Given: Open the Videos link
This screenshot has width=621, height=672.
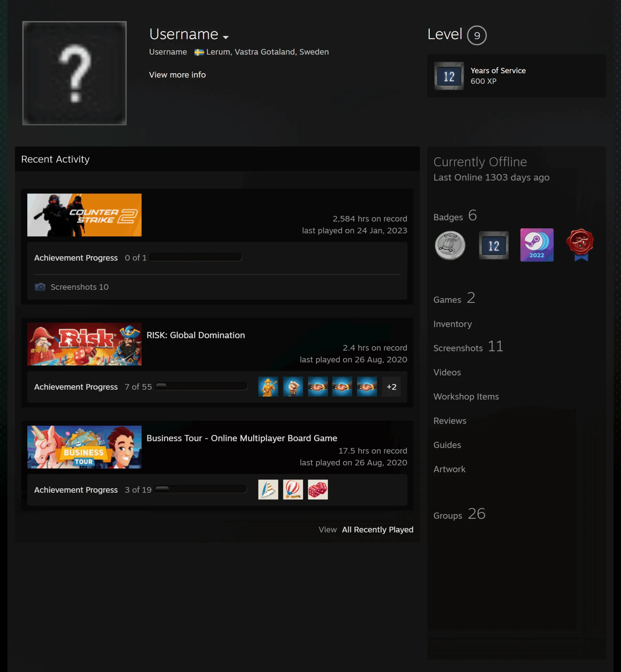Looking at the screenshot, I should [x=447, y=372].
